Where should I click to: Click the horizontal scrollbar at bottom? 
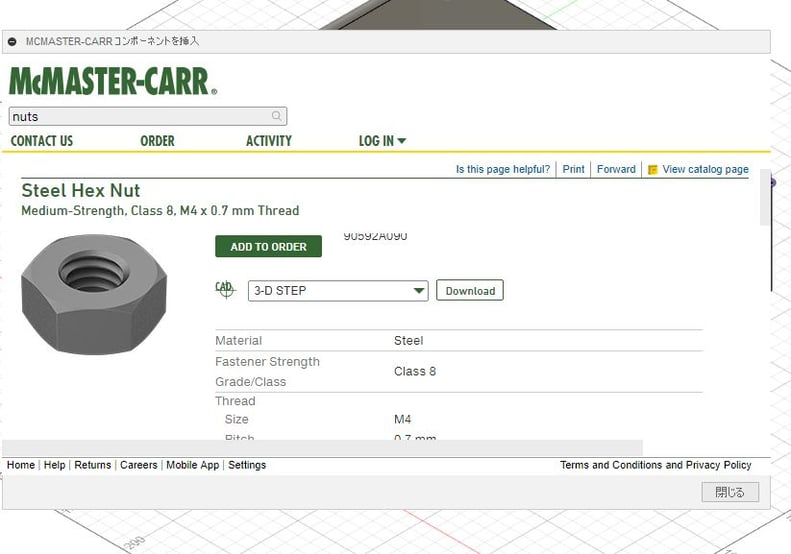(x=322, y=448)
